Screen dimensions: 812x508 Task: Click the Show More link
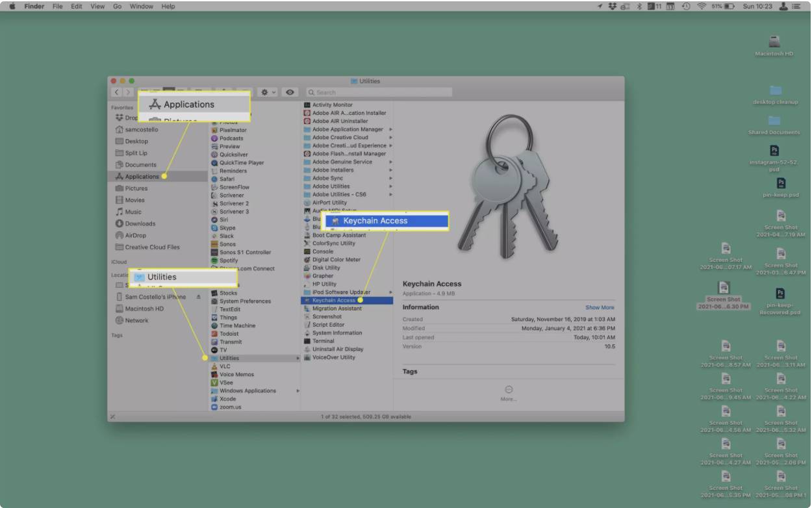click(599, 307)
